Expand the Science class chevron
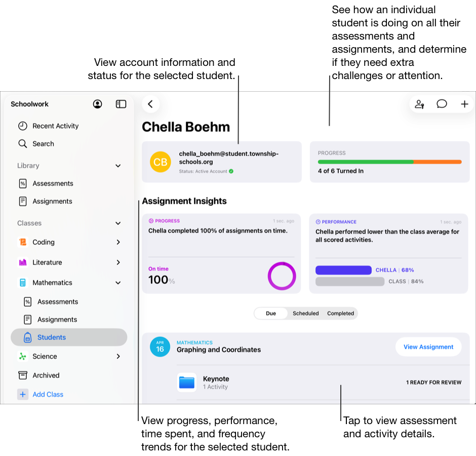This screenshot has width=476, height=456. [x=117, y=356]
